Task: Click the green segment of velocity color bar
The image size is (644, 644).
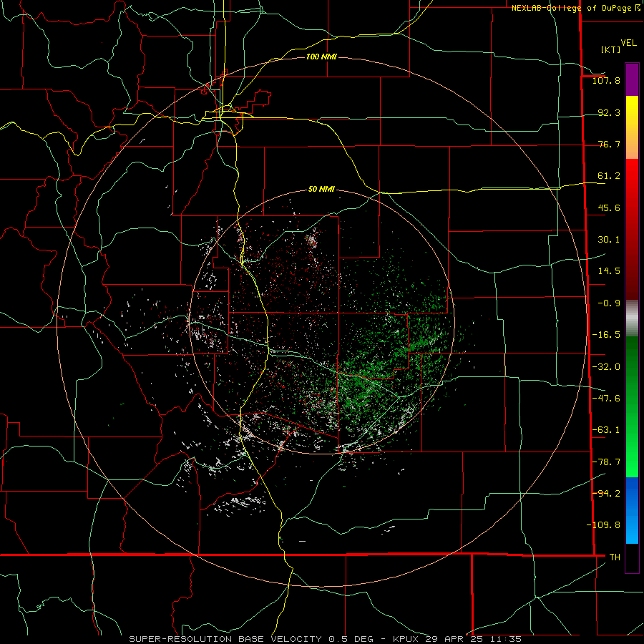Action: (x=632, y=406)
